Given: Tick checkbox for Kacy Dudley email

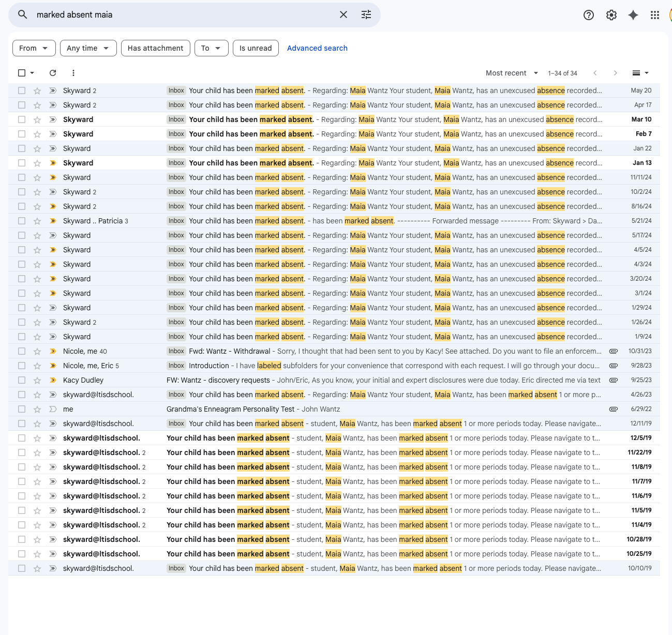Looking at the screenshot, I should point(22,380).
